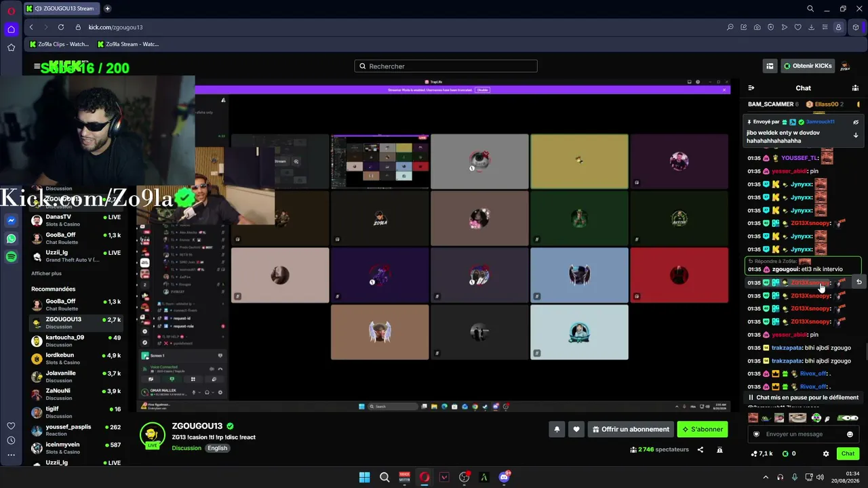Open Opera easy setup sliders icon

click(825, 27)
